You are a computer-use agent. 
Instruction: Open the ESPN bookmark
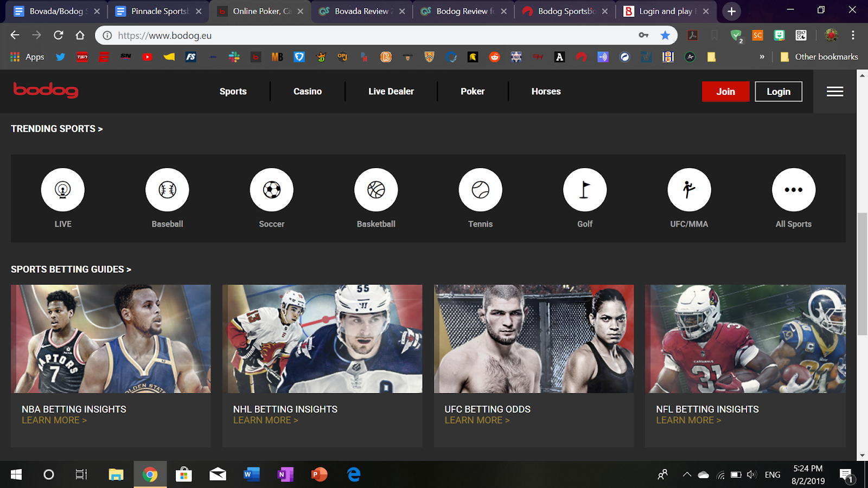click(104, 57)
